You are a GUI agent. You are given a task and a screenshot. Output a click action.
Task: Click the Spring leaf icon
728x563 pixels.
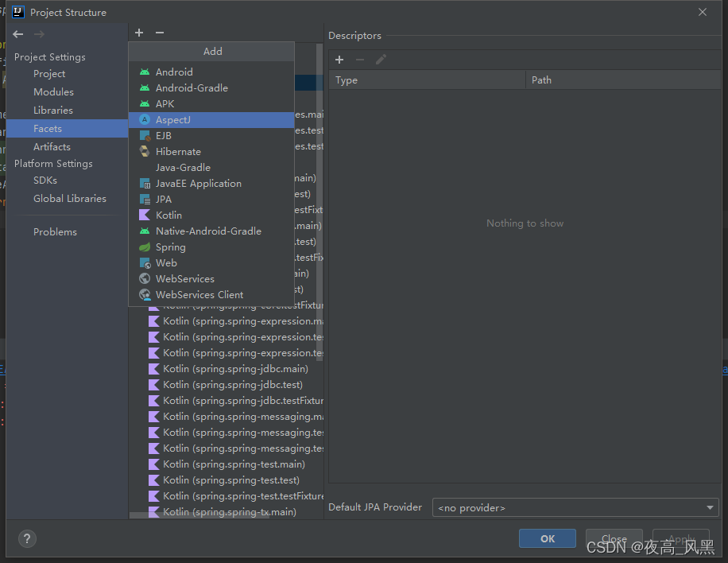click(145, 247)
